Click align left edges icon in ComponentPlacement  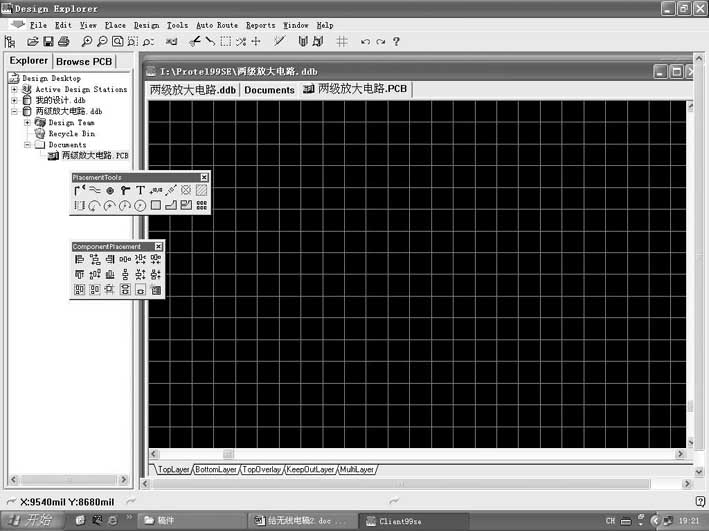(x=79, y=259)
